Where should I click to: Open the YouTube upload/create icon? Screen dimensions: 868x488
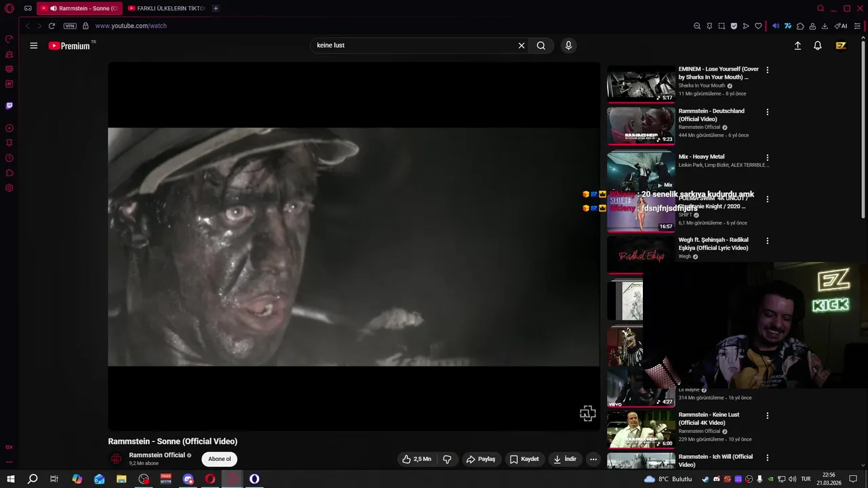click(797, 45)
